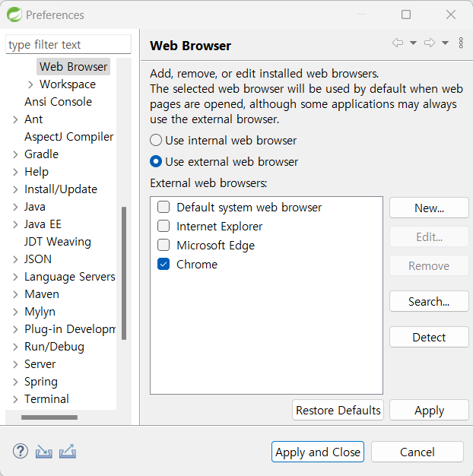Viewport: 473px width, 476px height.
Task: Select the Spring preferences page
Action: click(x=41, y=382)
